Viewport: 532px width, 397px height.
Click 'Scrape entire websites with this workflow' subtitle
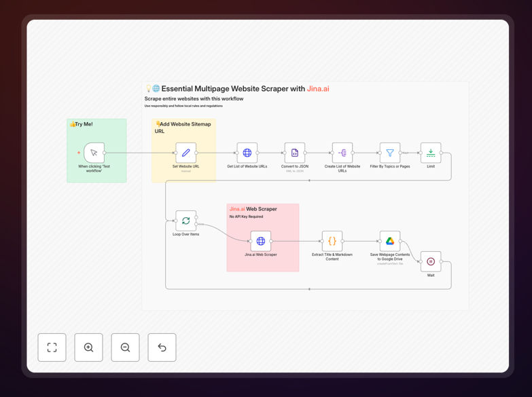point(194,98)
